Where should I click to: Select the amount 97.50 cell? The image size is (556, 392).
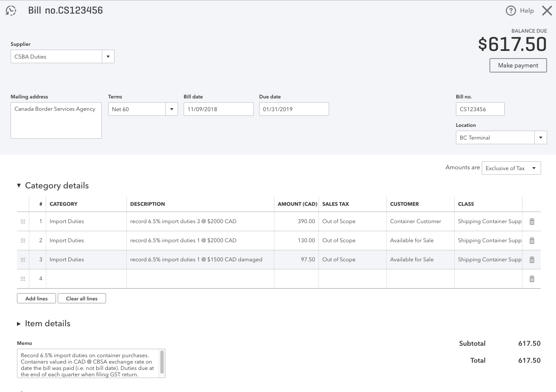(x=296, y=260)
